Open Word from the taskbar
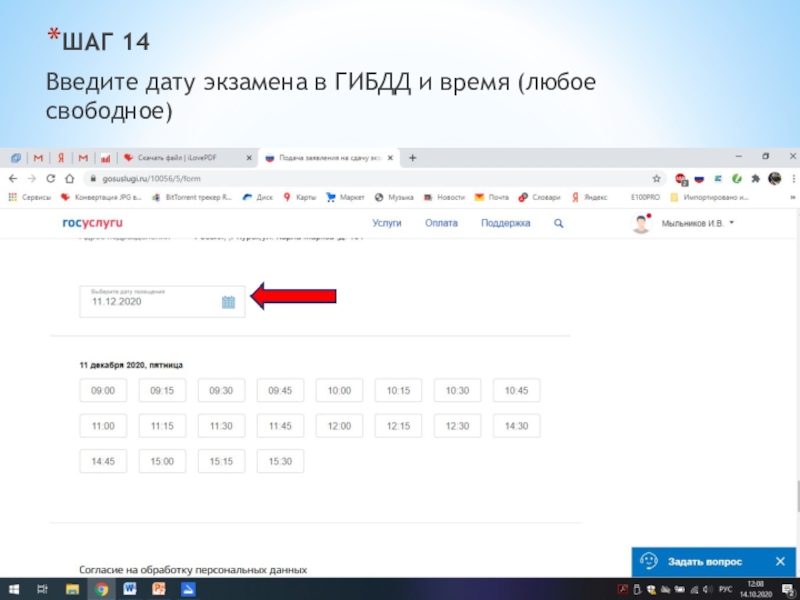This screenshot has height=600, width=800. click(x=129, y=590)
